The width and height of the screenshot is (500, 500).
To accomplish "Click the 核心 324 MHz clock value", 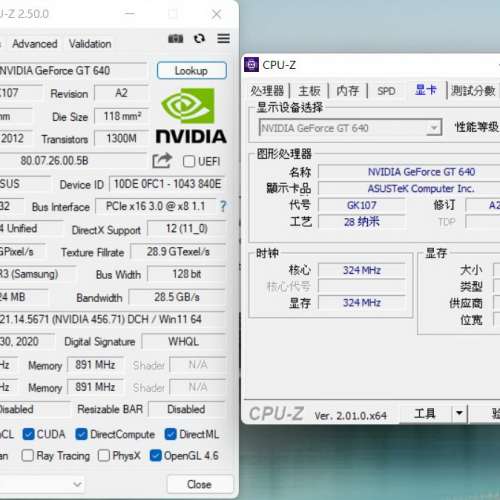I will (x=362, y=270).
